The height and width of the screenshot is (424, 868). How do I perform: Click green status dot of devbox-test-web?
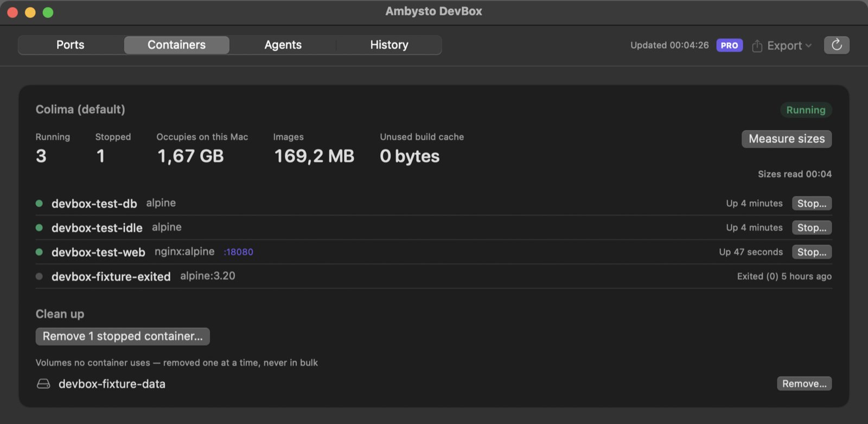39,252
